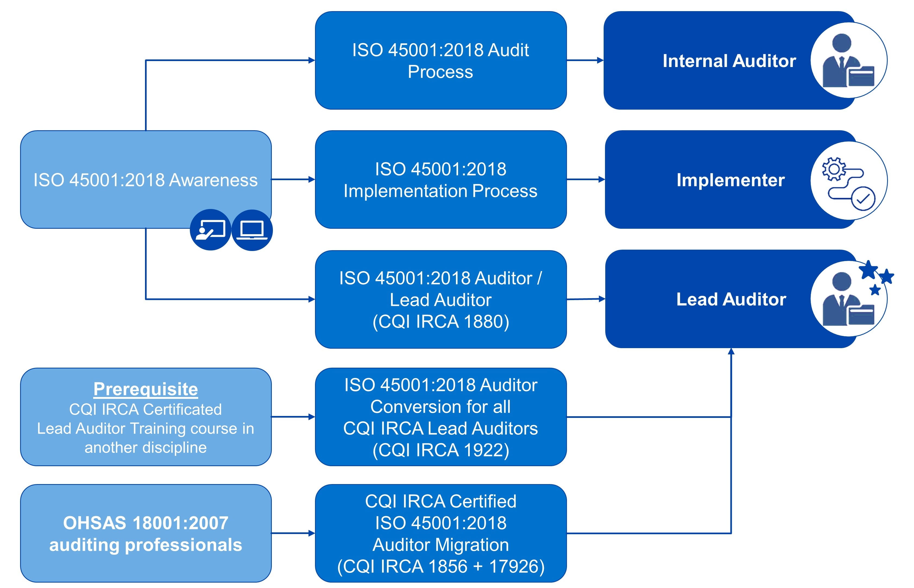Open Auditor Migration CQI IRCA 1856 course
The width and height of the screenshot is (914, 588).
click(440, 533)
